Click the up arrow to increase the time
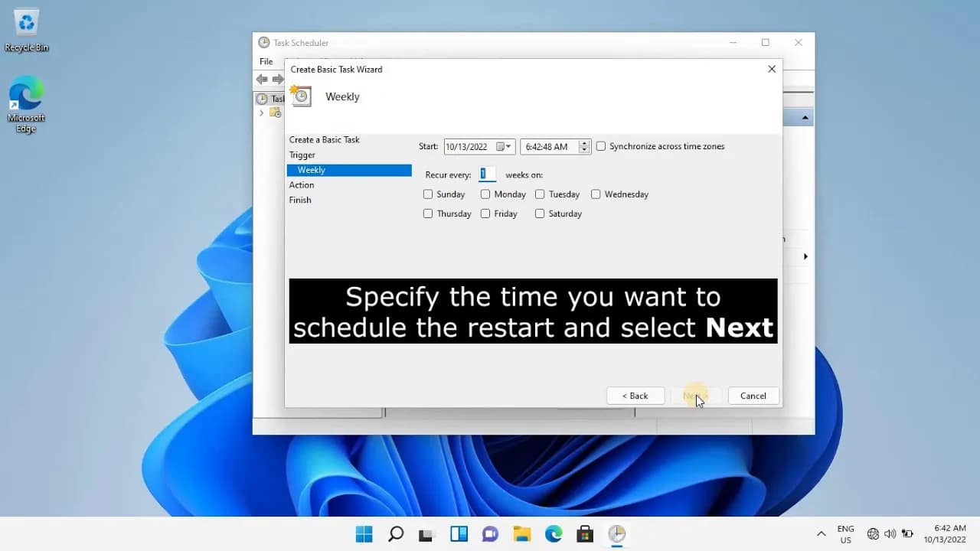This screenshot has height=551, width=980. point(583,143)
